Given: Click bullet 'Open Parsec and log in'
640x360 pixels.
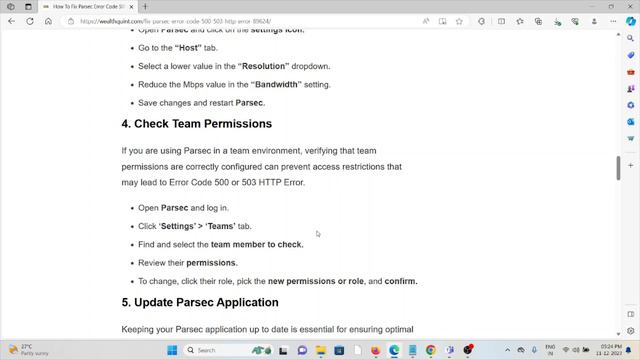Looking at the screenshot, I should 183,208.
